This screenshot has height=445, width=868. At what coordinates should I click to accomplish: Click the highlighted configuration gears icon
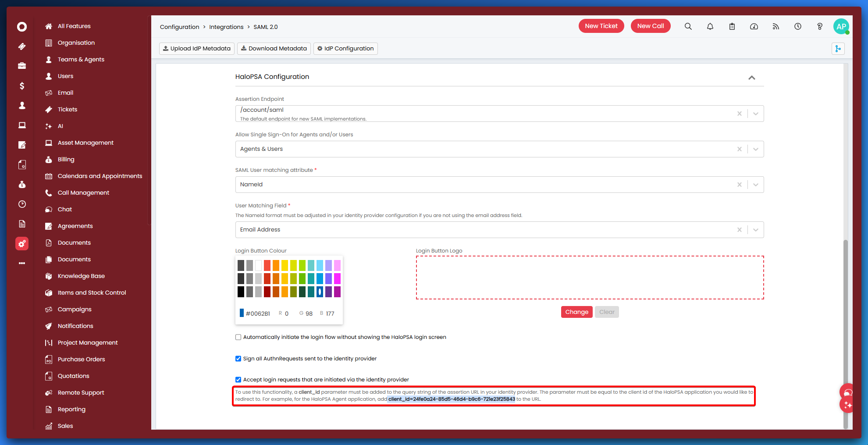[22, 244]
